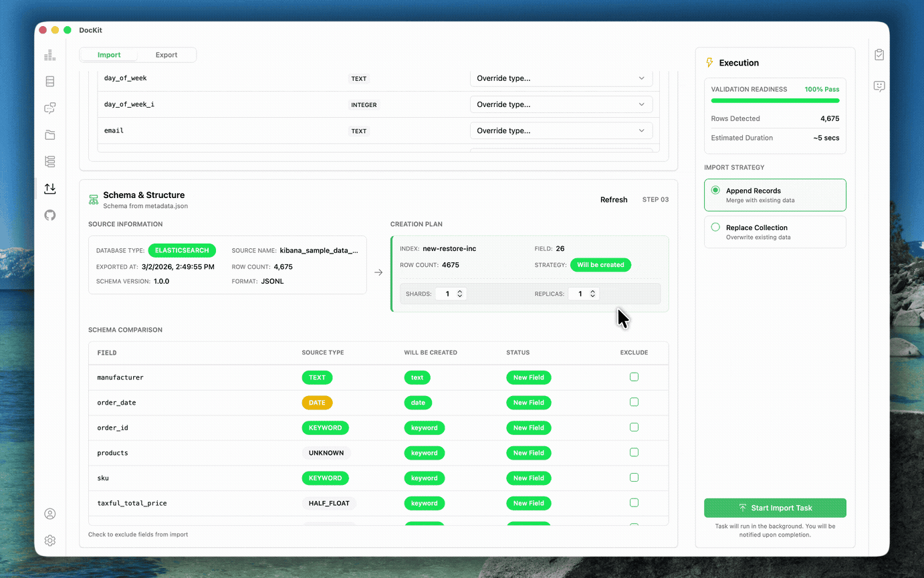Viewport: 924px width, 578px height.
Task: Click the sku field name
Action: click(103, 478)
